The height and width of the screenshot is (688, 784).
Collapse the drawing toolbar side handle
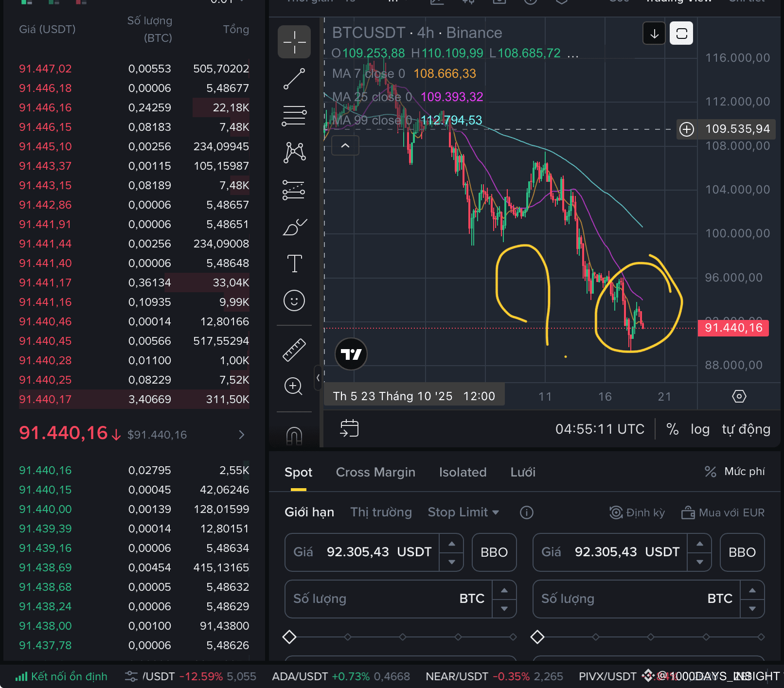point(318,377)
